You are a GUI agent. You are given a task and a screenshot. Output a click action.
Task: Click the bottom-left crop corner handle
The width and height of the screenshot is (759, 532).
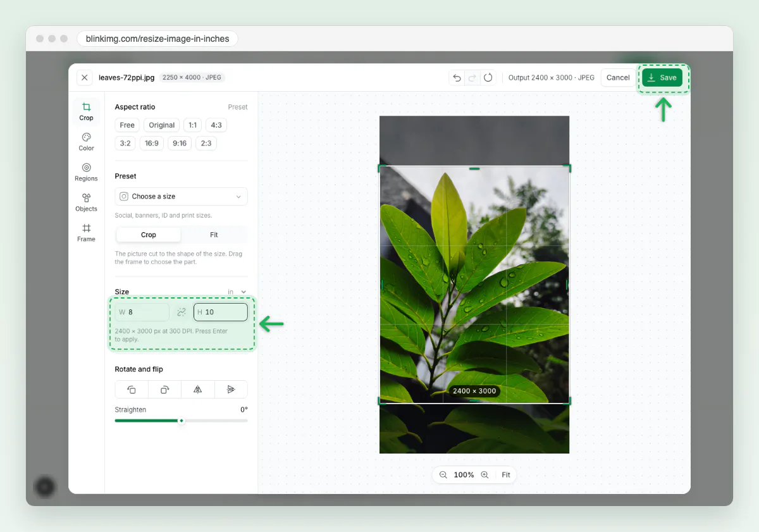point(381,401)
